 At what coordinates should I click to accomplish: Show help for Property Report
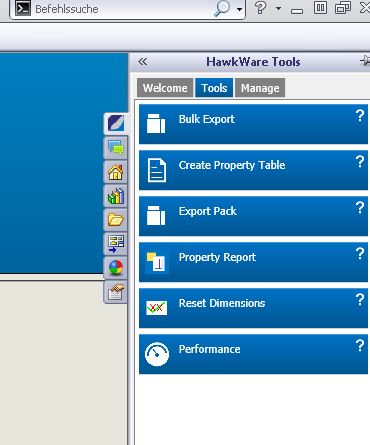(x=360, y=254)
